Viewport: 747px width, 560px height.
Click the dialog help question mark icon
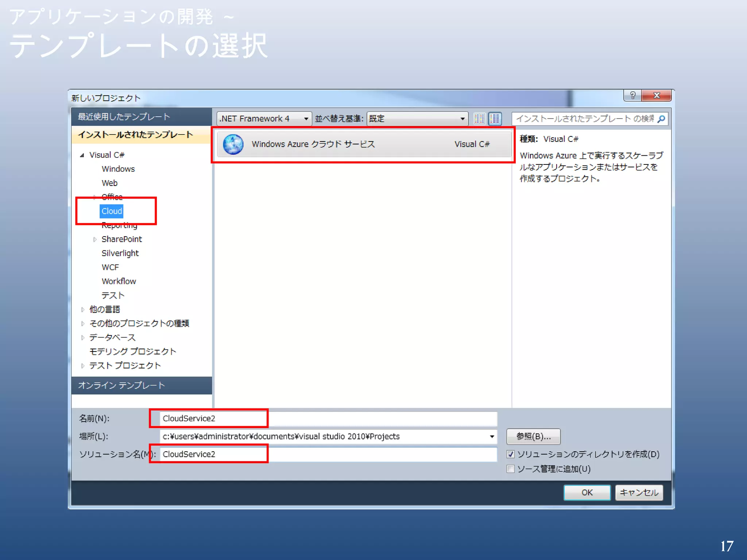click(x=633, y=96)
